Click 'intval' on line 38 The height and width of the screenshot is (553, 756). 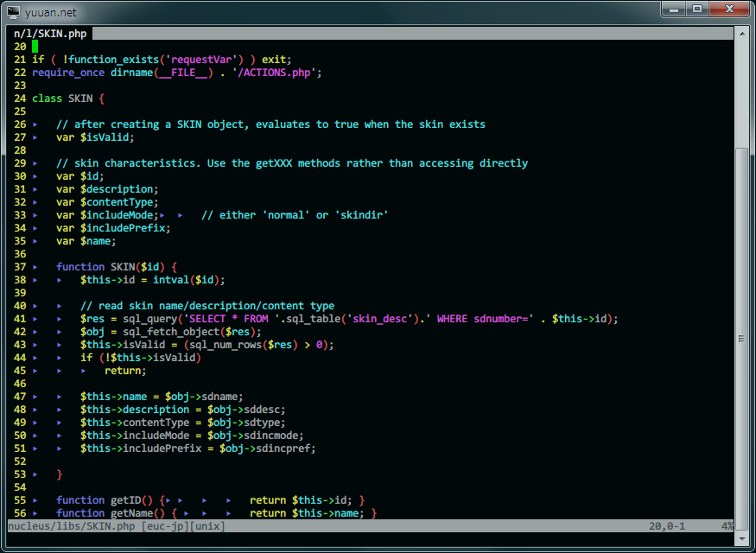tap(171, 280)
